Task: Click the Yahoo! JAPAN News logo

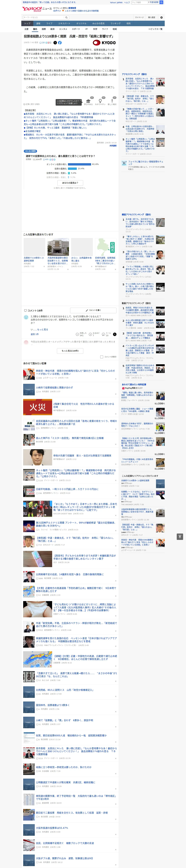Action: pos(37,9)
